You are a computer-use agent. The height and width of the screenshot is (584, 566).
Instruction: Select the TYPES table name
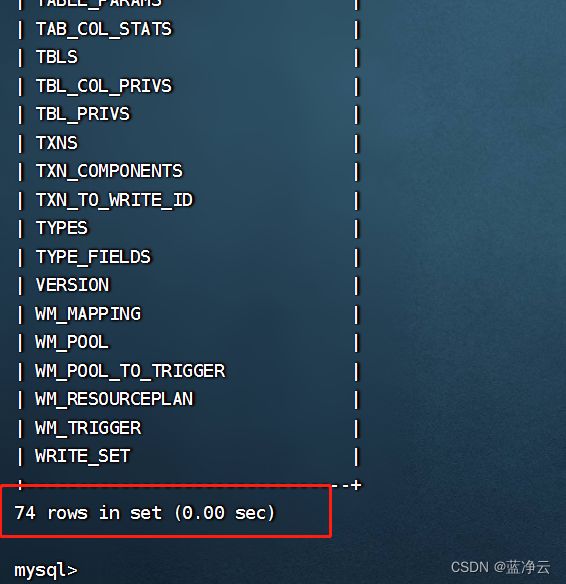62,228
